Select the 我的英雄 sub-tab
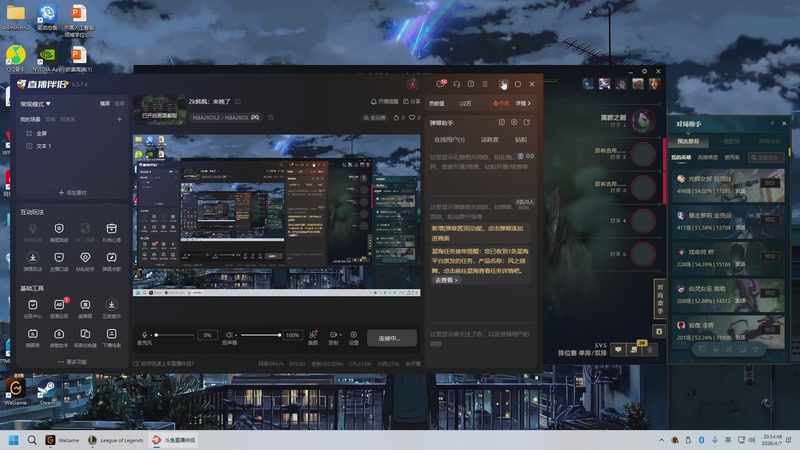800x450 pixels. [681, 158]
